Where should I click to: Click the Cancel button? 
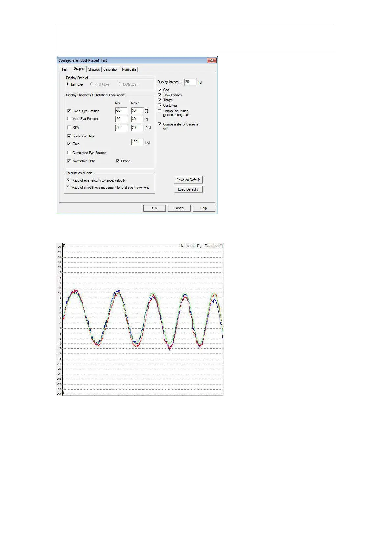point(179,208)
